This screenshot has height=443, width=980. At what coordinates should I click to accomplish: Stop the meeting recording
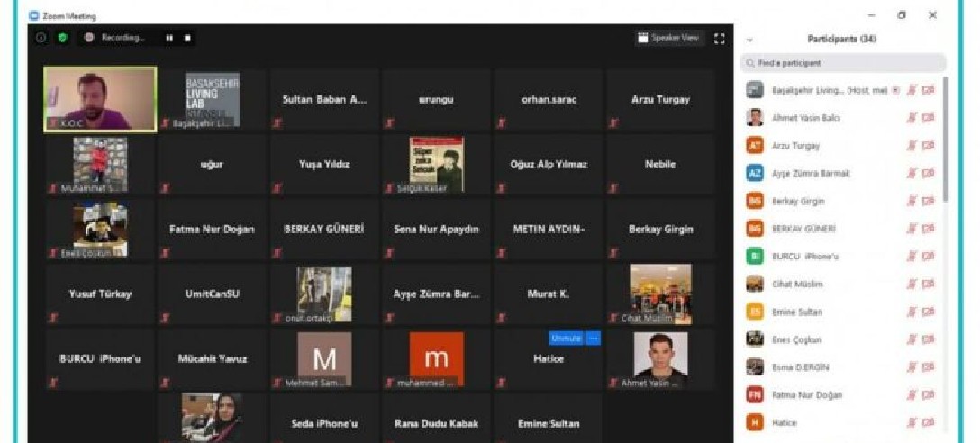[x=187, y=38]
